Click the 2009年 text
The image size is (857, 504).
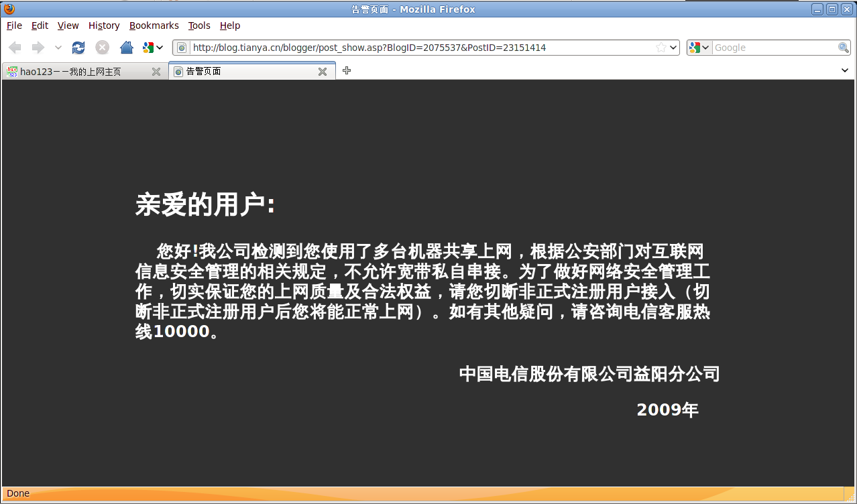668,409
